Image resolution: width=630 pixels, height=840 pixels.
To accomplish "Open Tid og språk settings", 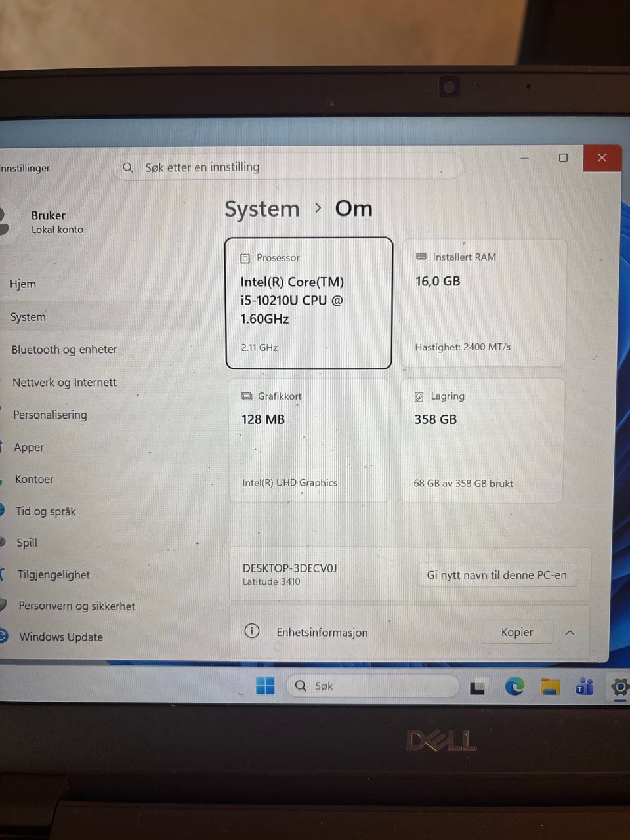I will (45, 511).
